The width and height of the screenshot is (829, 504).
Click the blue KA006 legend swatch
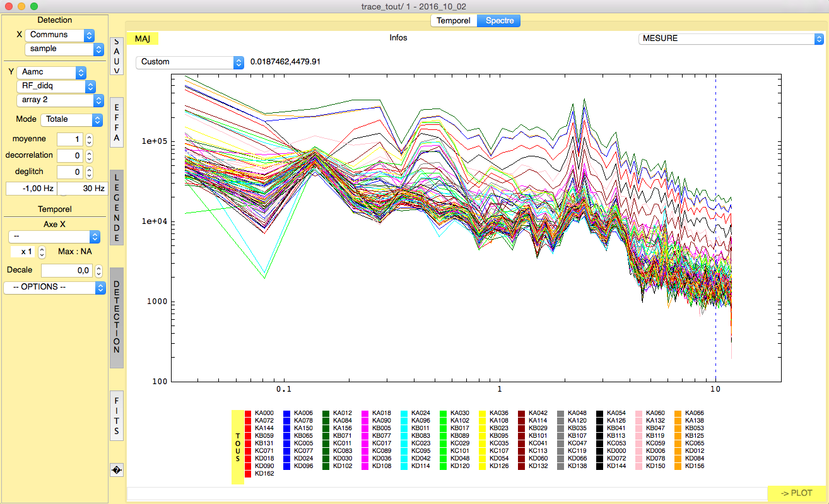[287, 413]
